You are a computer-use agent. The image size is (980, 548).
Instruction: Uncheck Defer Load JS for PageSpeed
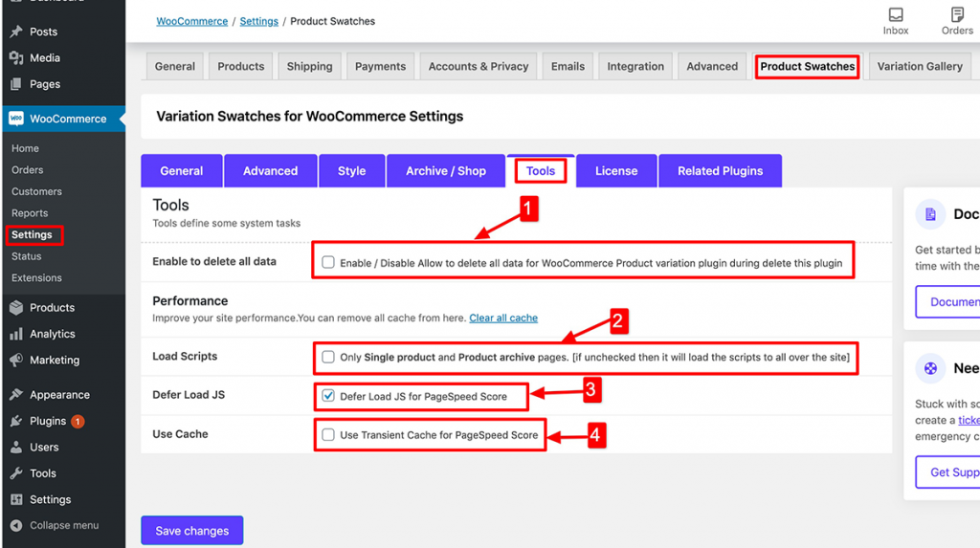(x=328, y=396)
